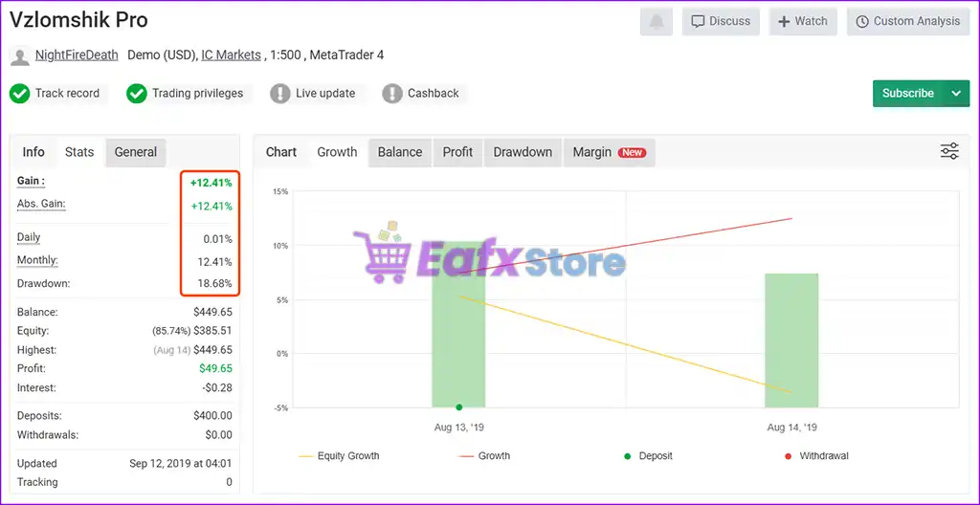
Task: Open Custom Analysis
Action: tap(907, 21)
